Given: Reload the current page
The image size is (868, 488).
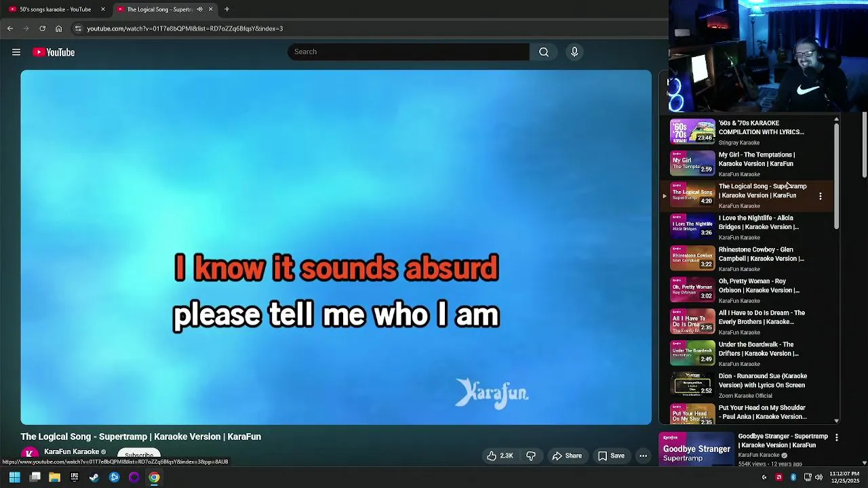Looking at the screenshot, I should coord(42,28).
